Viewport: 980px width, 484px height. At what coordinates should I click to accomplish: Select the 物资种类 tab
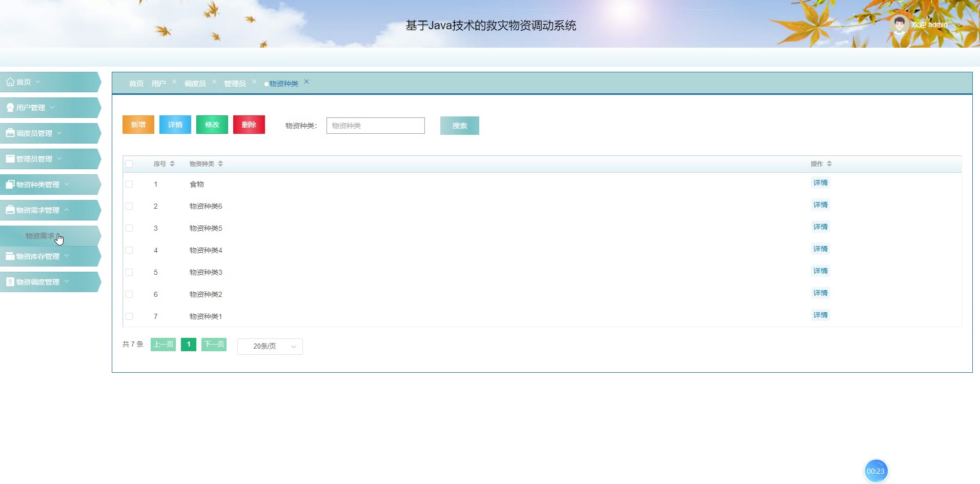tap(283, 84)
